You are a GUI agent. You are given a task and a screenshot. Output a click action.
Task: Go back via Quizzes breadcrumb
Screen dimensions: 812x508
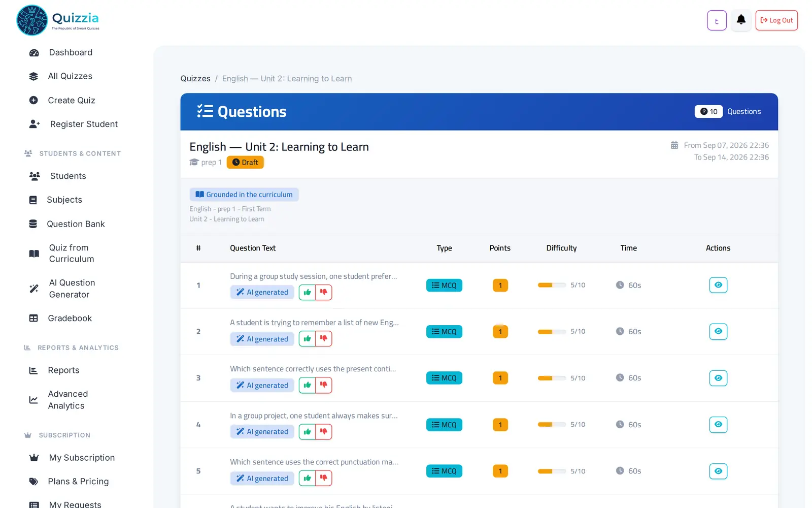(x=195, y=79)
